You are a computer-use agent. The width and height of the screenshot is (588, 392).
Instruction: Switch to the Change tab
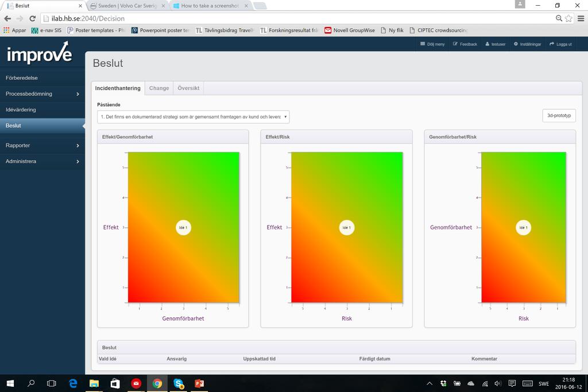[x=159, y=88]
